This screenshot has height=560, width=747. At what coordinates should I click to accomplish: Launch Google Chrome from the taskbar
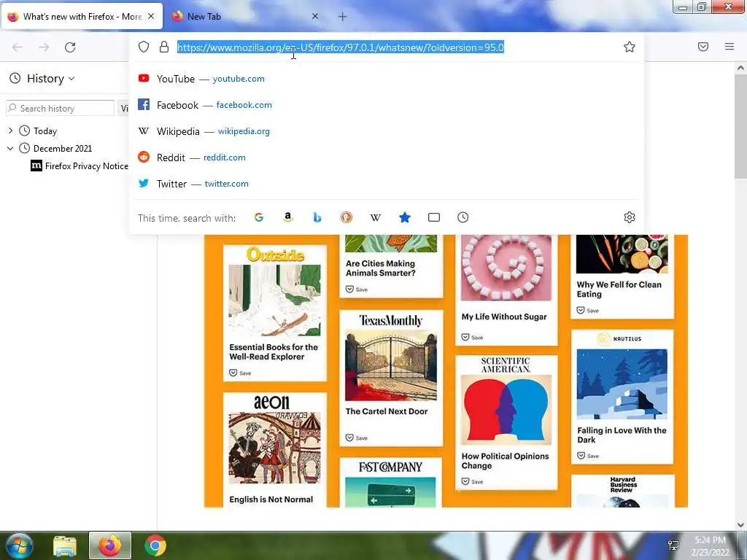pyautogui.click(x=155, y=545)
